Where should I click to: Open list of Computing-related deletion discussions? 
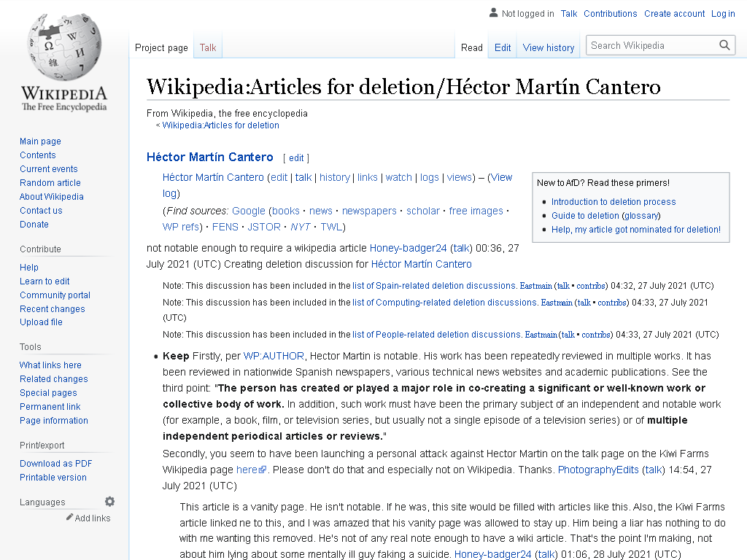point(444,302)
